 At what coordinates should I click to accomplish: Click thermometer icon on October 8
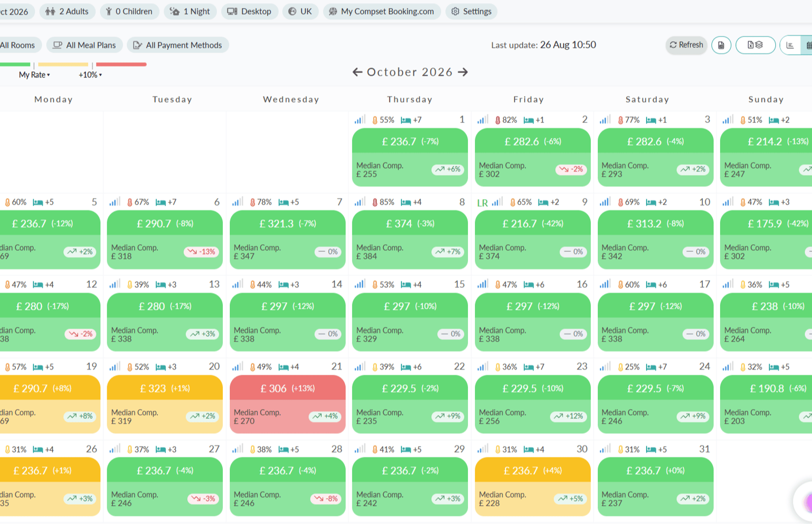click(375, 202)
